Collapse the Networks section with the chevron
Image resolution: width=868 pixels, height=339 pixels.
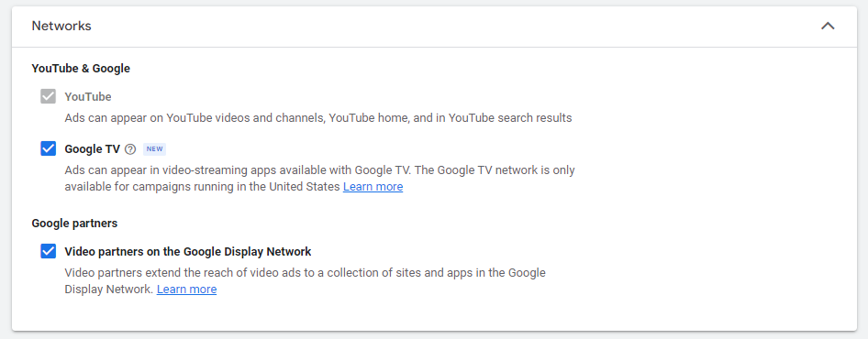(828, 26)
